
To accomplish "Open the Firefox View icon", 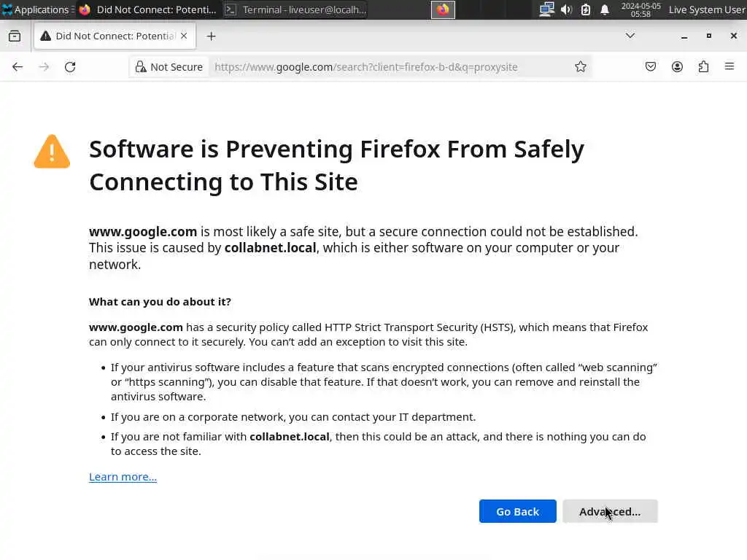I will pyautogui.click(x=15, y=36).
